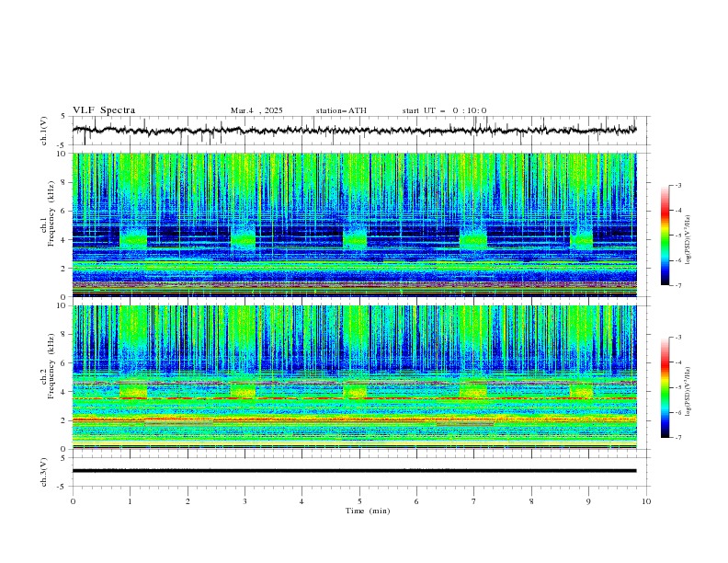Click time axis tick label "7"
The height and width of the screenshot is (563, 728).
[474, 501]
